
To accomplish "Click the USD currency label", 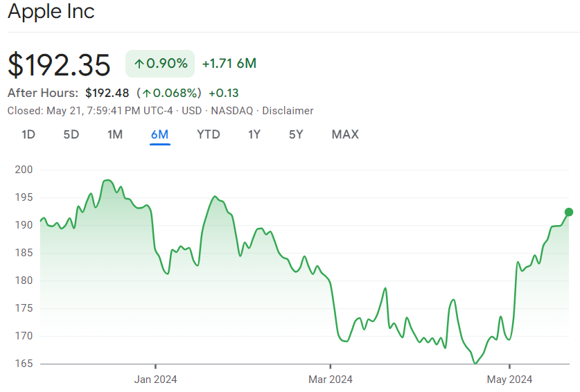I will click(x=192, y=111).
